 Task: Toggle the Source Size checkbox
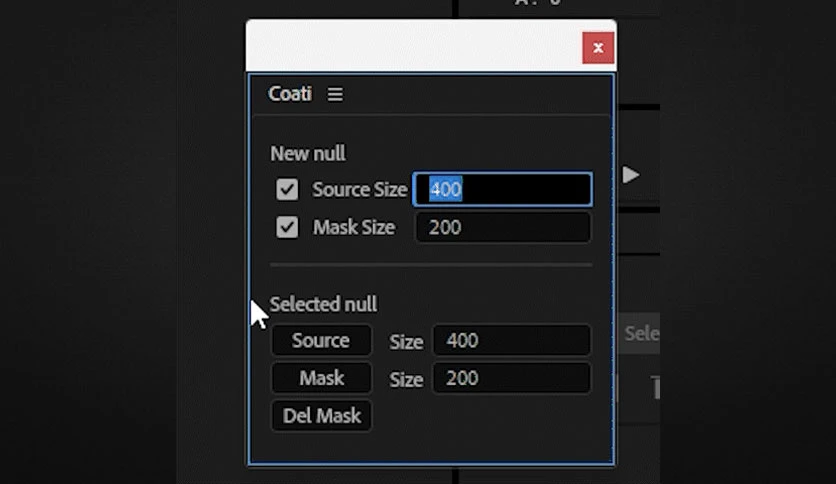tap(287, 189)
